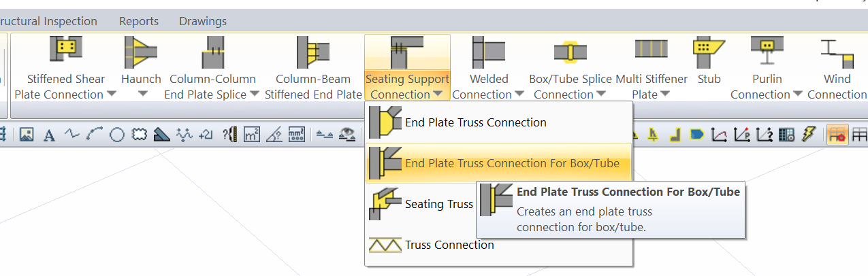Click the area measurement m² icon
This screenshot has width=868, height=276.
tap(251, 135)
